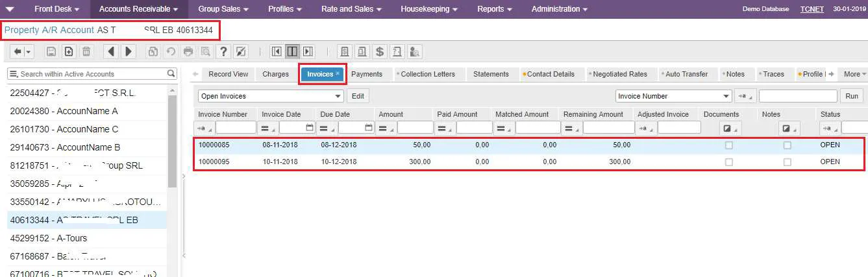868x277 pixels.
Task: Click the delete trash icon
Action: [86, 51]
